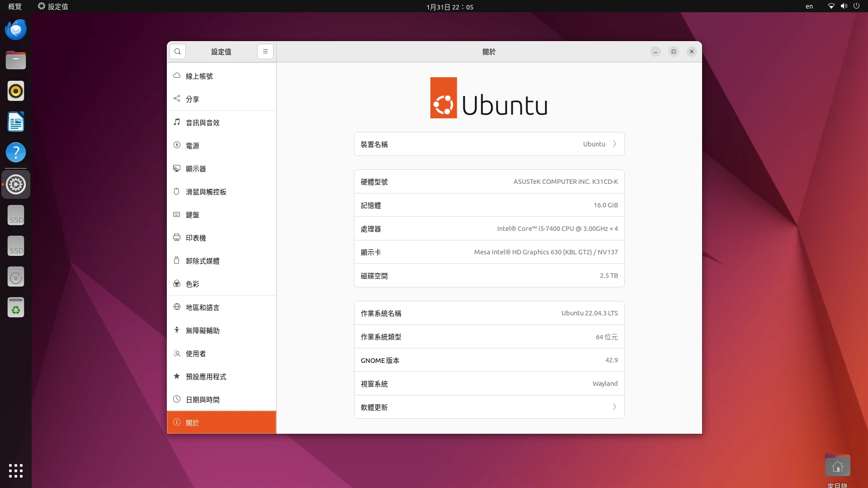
Task: Open the Show Applications grid
Action: pyautogui.click(x=16, y=470)
